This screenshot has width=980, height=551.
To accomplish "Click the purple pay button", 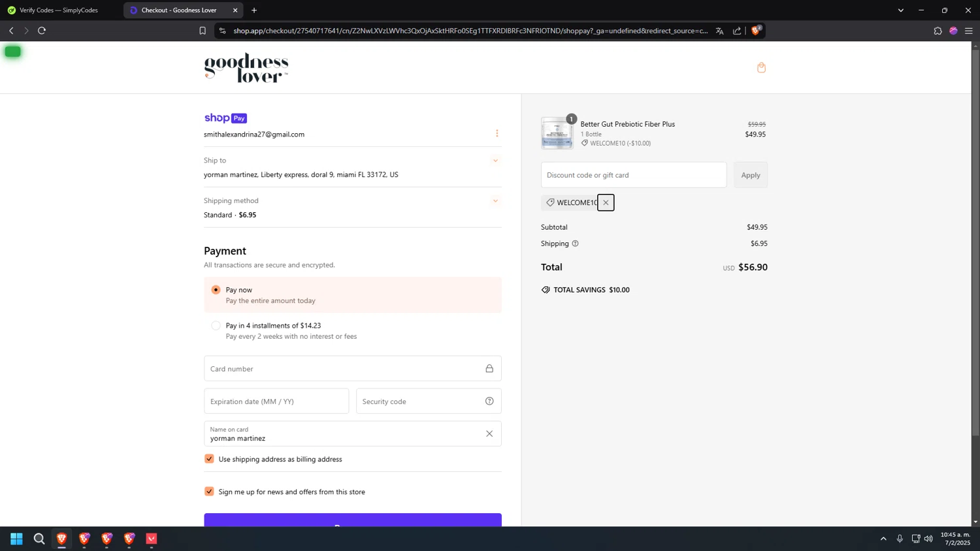I will pyautogui.click(x=353, y=520).
